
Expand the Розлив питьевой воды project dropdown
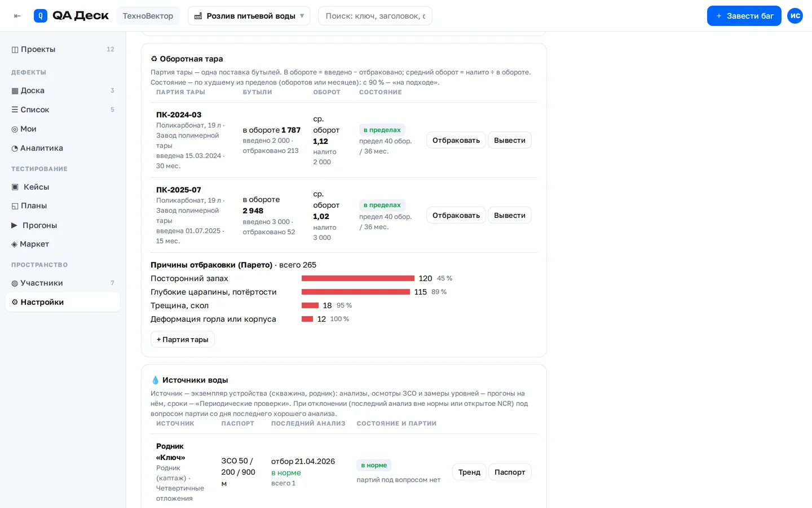click(x=249, y=16)
